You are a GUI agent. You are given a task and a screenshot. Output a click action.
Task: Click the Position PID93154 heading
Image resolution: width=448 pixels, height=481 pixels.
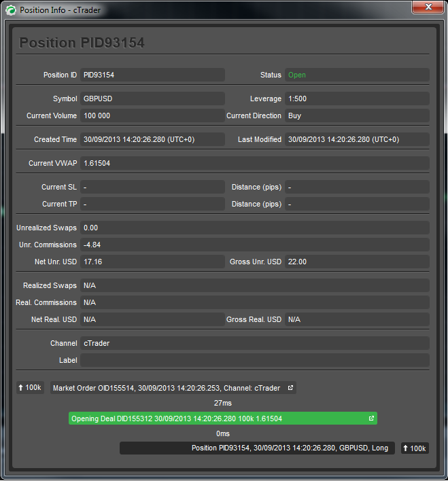pyautogui.click(x=82, y=43)
